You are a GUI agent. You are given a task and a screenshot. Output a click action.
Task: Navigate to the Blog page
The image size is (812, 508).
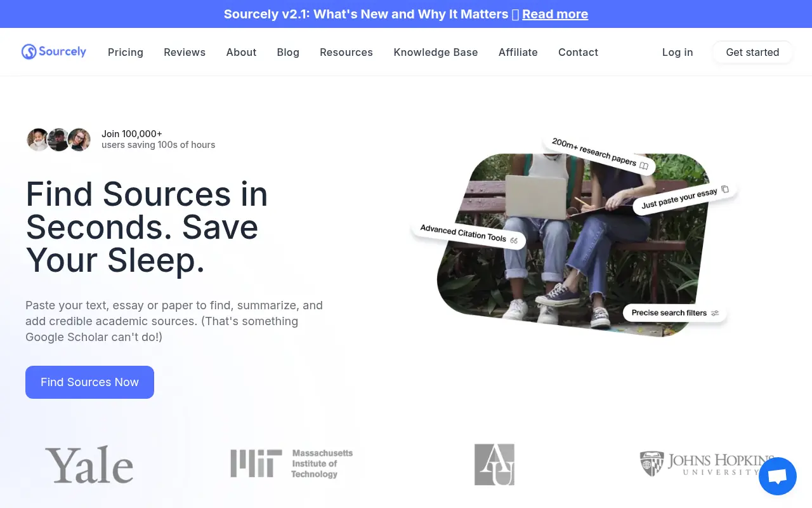pyautogui.click(x=288, y=52)
